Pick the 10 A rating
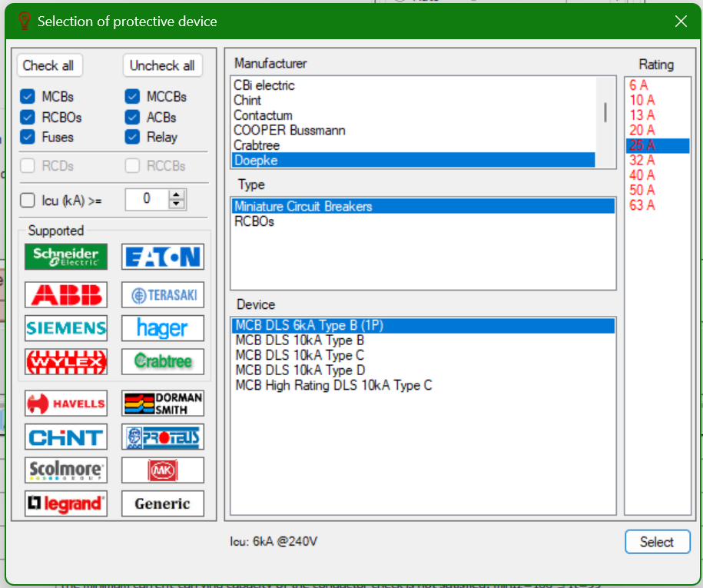This screenshot has height=588, width=703. [x=657, y=100]
